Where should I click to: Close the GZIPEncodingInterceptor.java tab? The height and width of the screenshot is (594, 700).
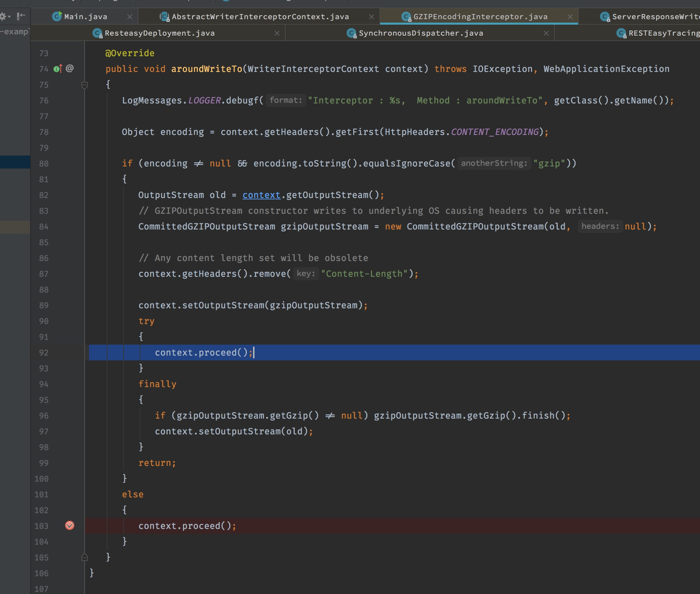570,16
